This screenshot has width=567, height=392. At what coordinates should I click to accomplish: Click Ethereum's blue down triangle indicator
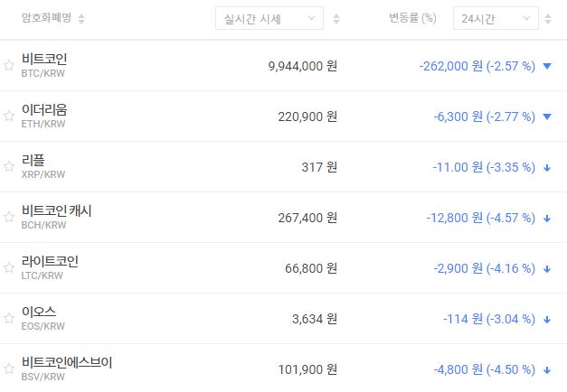pos(547,117)
